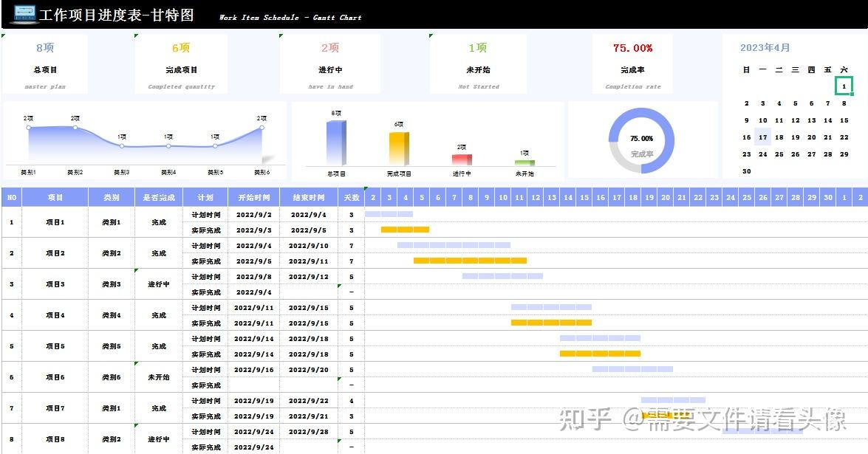Click 项目1 planned start date 2022/9/2
This screenshot has height=454, width=868.
253,215
